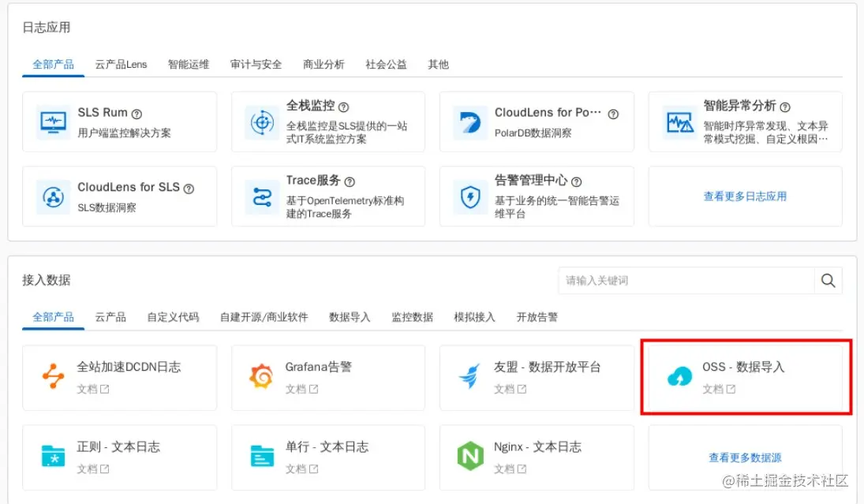Click the Nginx - 文本日志 title
The image size is (864, 504).
tap(538, 446)
